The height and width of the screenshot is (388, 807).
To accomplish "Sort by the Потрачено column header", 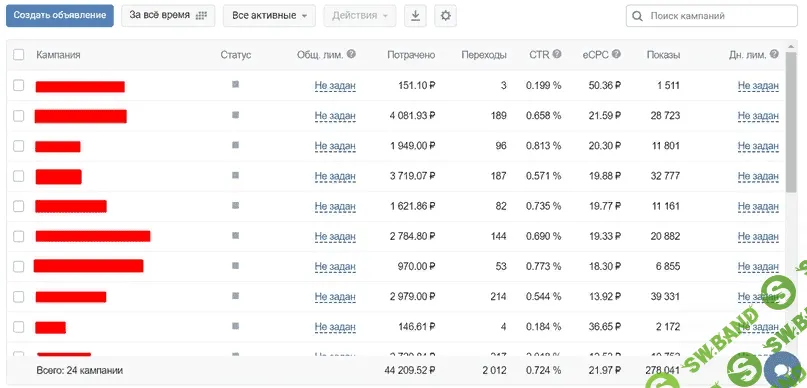I will pos(411,55).
